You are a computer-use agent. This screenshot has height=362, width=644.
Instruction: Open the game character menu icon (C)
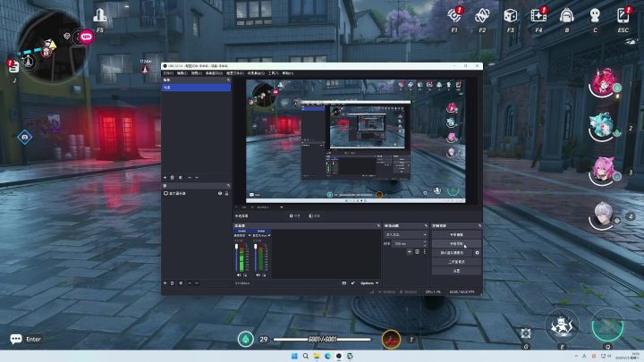[x=595, y=16]
